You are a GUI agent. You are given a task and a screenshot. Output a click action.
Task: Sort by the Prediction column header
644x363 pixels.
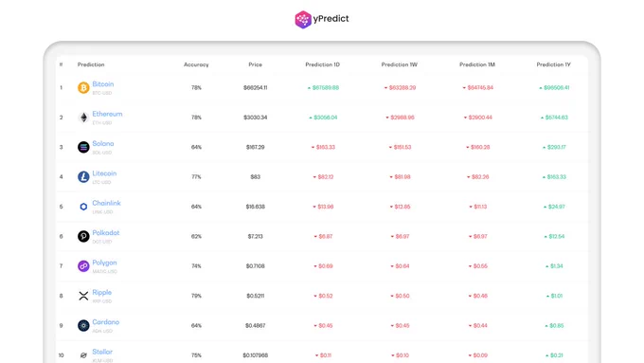(91, 64)
